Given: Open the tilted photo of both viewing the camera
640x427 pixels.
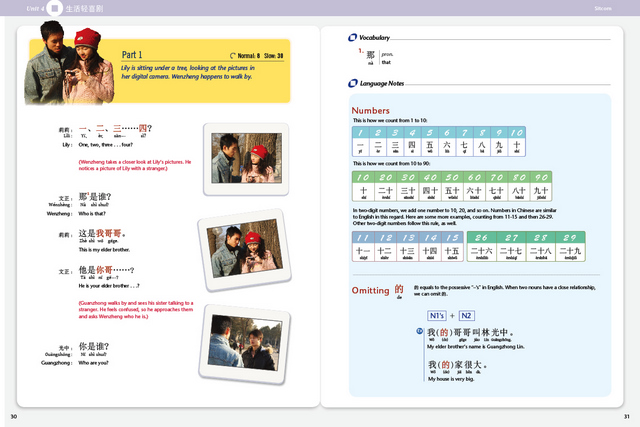Looking at the screenshot, I should (x=244, y=250).
